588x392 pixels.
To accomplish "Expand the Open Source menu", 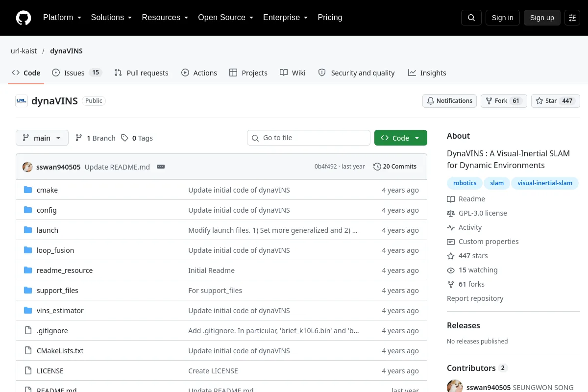I will point(226,18).
